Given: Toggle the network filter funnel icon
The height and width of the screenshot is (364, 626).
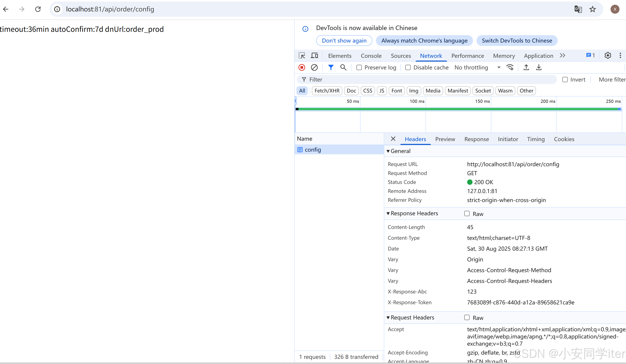Looking at the screenshot, I should coord(331,67).
